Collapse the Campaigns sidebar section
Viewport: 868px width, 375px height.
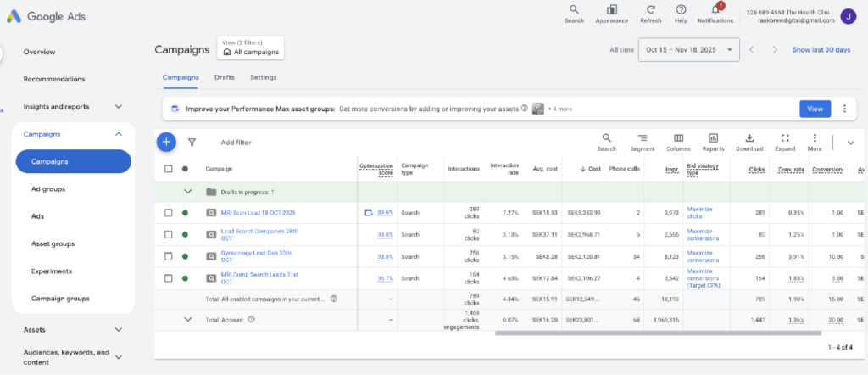point(118,134)
